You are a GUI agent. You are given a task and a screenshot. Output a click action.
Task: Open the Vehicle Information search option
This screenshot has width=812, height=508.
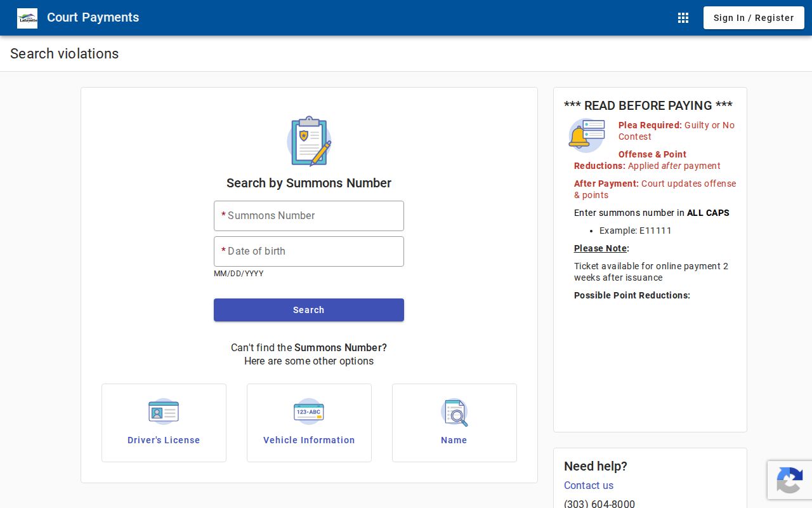pyautogui.click(x=309, y=423)
